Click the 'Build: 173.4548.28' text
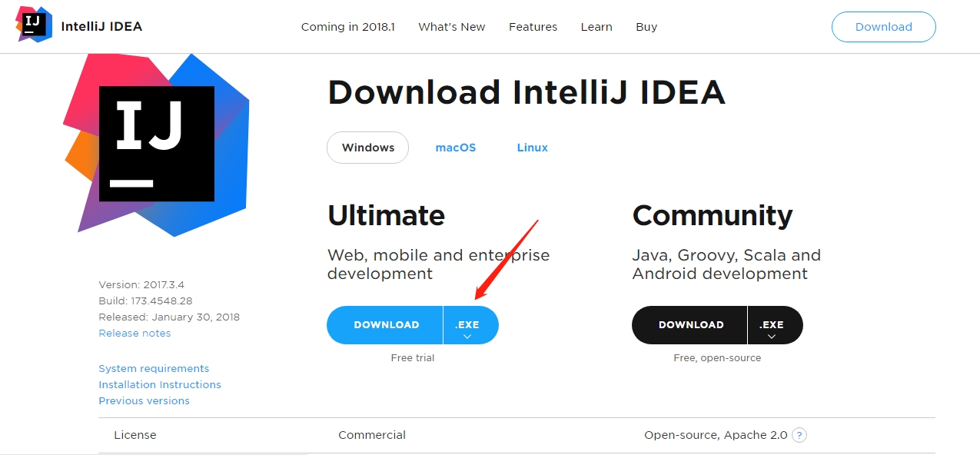This screenshot has height=455, width=980. (145, 301)
